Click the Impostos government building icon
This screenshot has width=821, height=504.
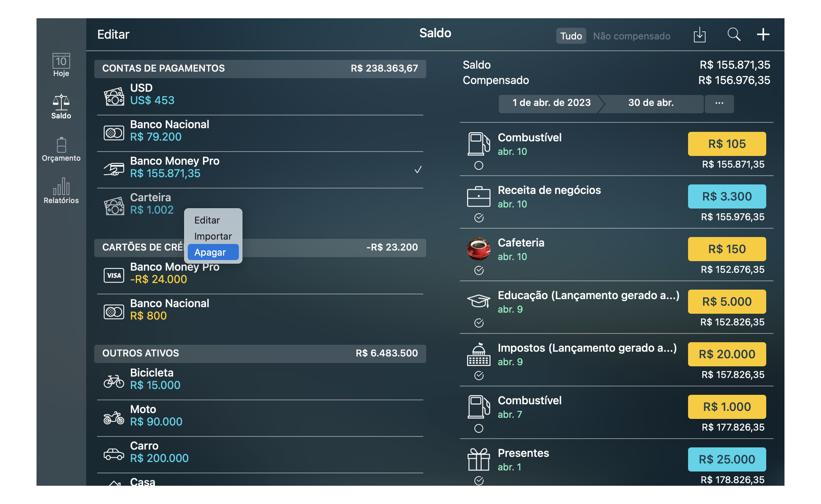[478, 354]
